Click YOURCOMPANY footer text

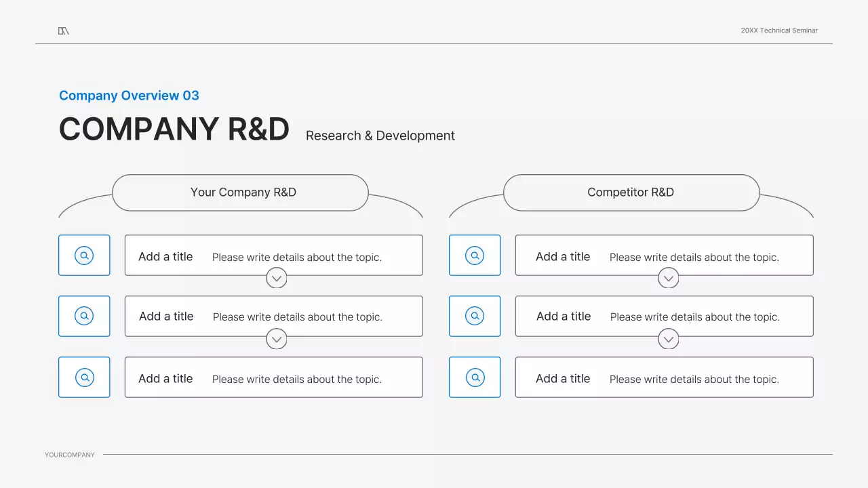[70, 455]
